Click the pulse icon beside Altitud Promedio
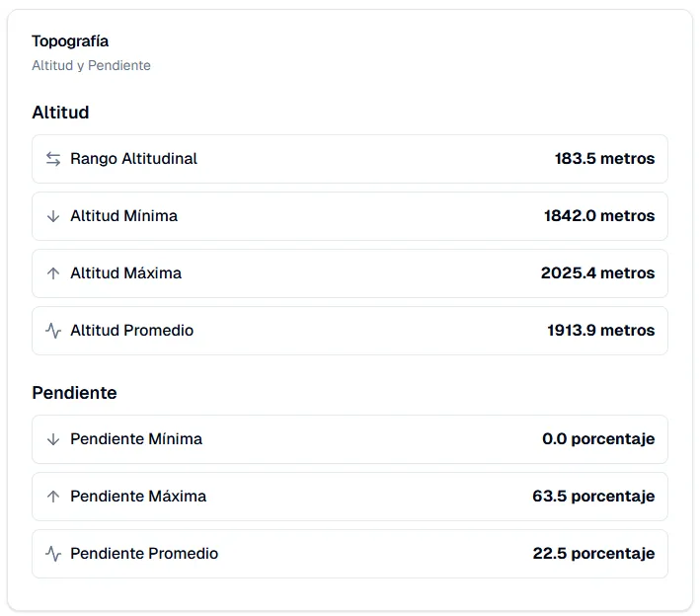 pyautogui.click(x=53, y=331)
